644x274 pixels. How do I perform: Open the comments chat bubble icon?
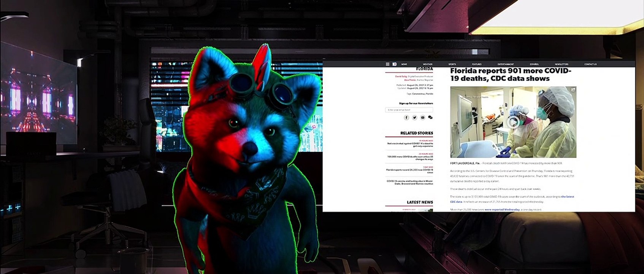(430, 118)
